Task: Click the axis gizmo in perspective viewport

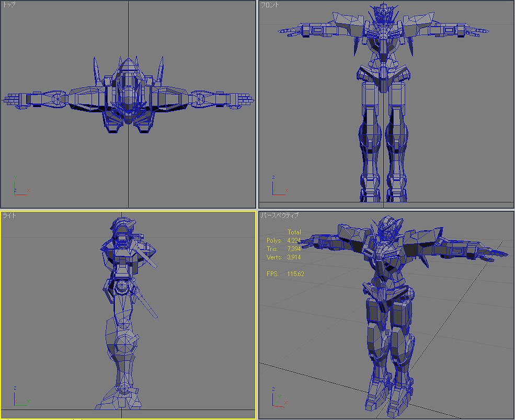Action: 280,398
